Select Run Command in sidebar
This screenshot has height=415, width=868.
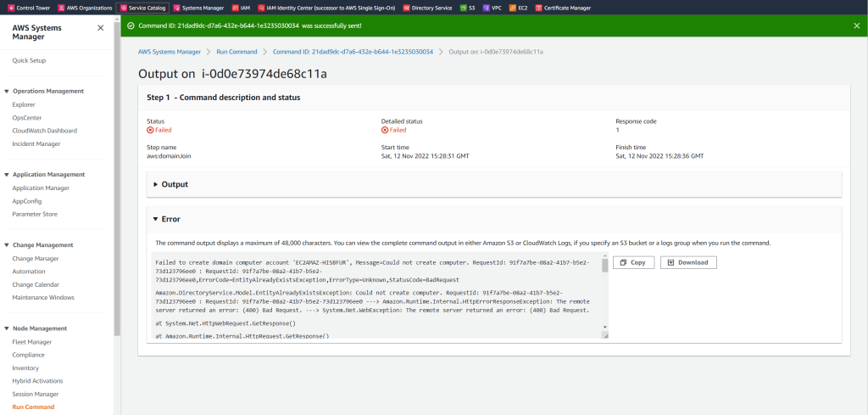click(x=33, y=407)
